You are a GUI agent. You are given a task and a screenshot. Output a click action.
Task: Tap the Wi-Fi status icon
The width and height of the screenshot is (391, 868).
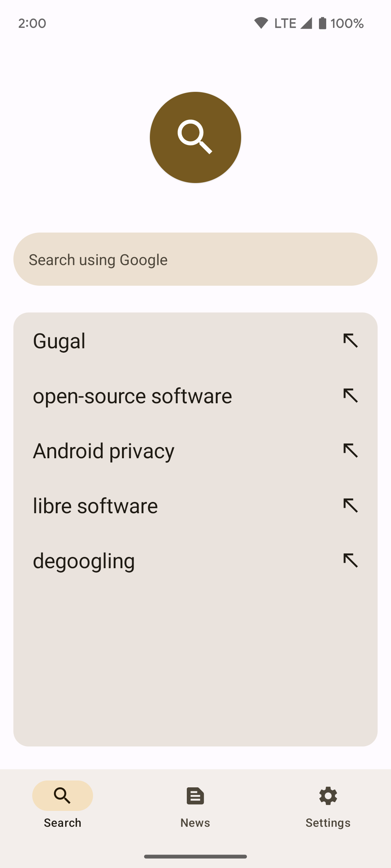[261, 23]
